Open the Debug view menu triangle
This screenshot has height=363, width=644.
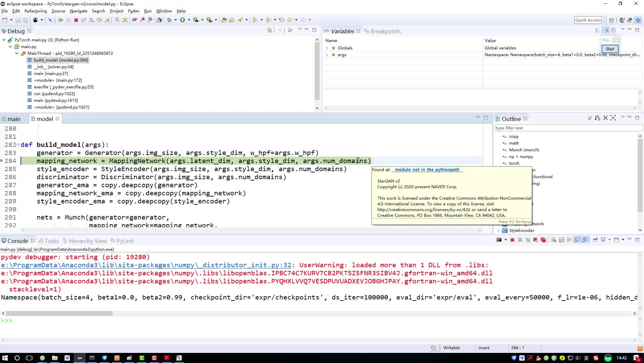(299, 30)
